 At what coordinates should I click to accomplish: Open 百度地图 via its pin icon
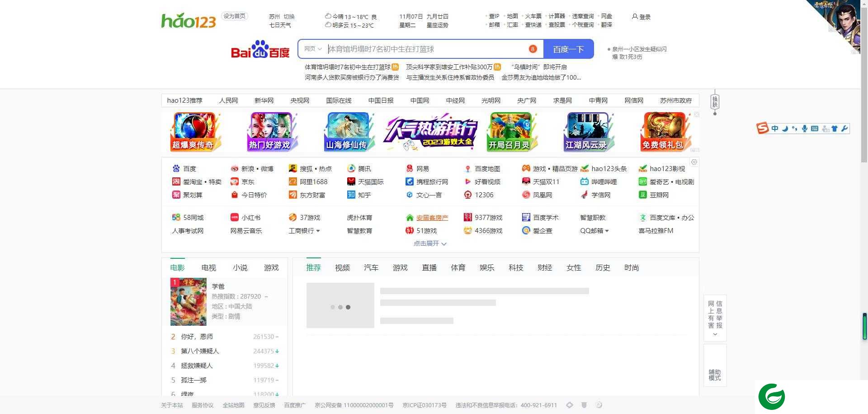coord(467,168)
